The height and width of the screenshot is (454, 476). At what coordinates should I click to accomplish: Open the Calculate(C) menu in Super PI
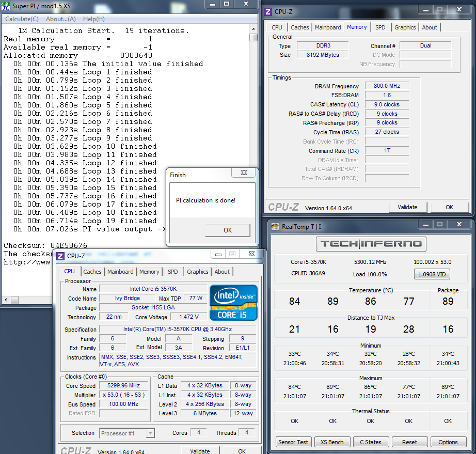coord(22,19)
